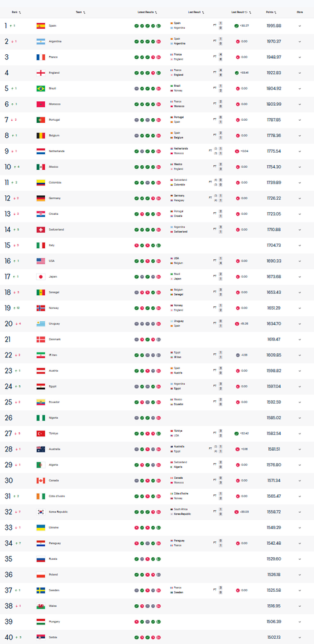Expand the More chevron for Serbia
This screenshot has height=644, width=314.
[x=300, y=637]
